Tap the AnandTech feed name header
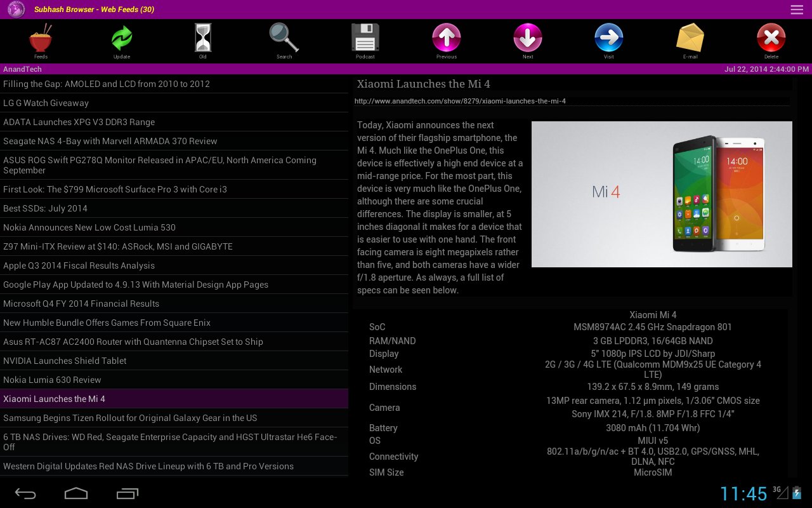Viewport: 812px width, 508px height. [23, 69]
